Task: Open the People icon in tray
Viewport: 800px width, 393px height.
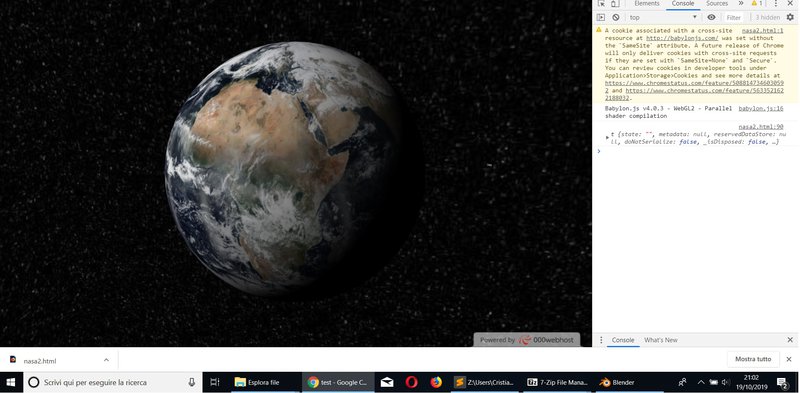Action: tap(682, 382)
